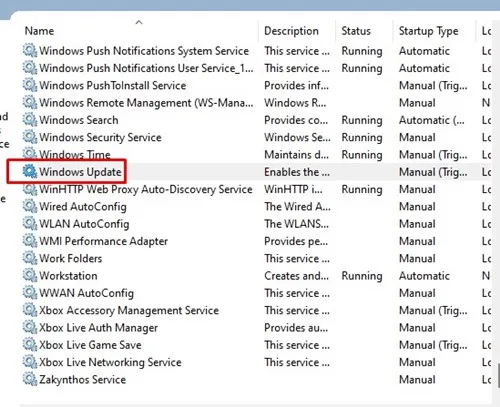500x407 pixels.
Task: Click Automatic startup type of Workstation
Action: pos(424,276)
